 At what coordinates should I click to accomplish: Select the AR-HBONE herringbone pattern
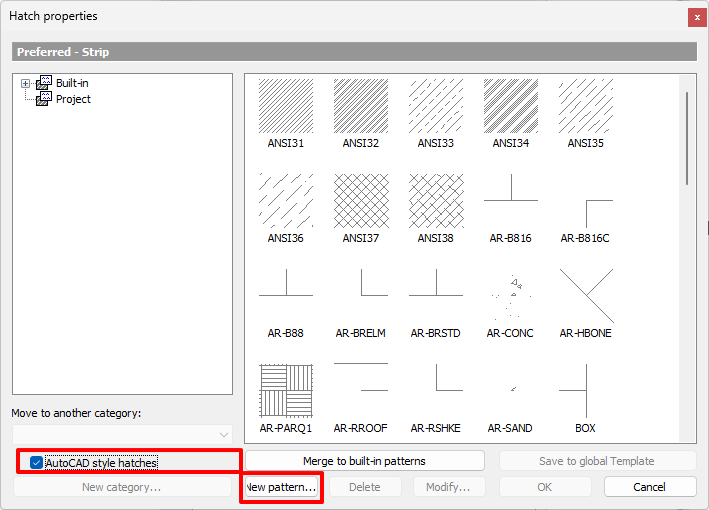click(x=586, y=296)
